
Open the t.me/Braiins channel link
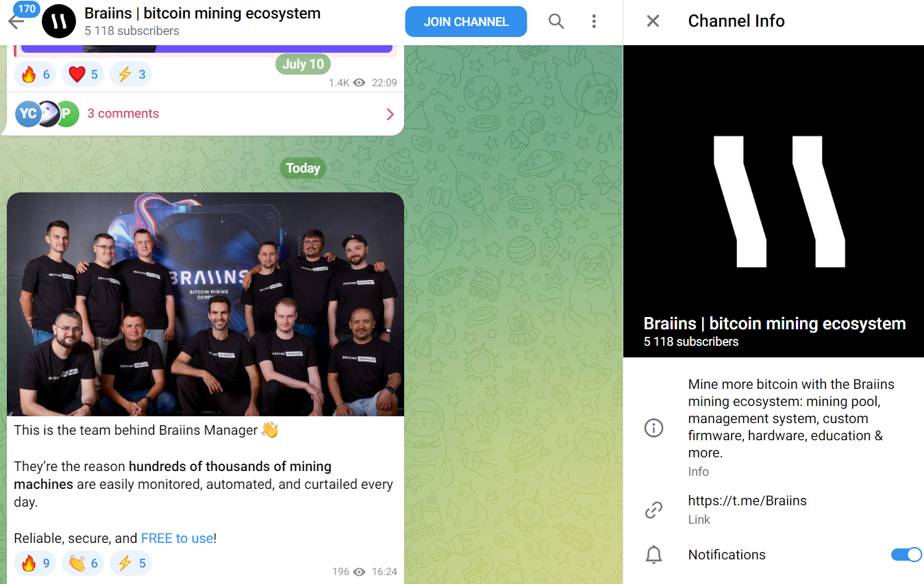pos(747,500)
